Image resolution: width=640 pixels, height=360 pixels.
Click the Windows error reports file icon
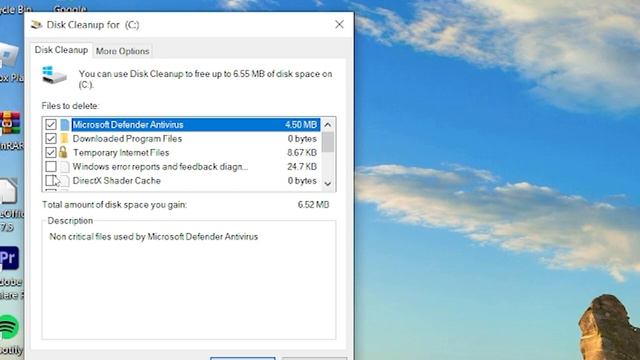point(64,167)
